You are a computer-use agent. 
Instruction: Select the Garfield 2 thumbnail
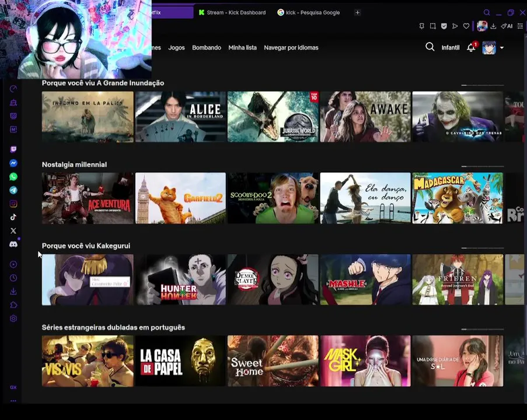(x=180, y=198)
